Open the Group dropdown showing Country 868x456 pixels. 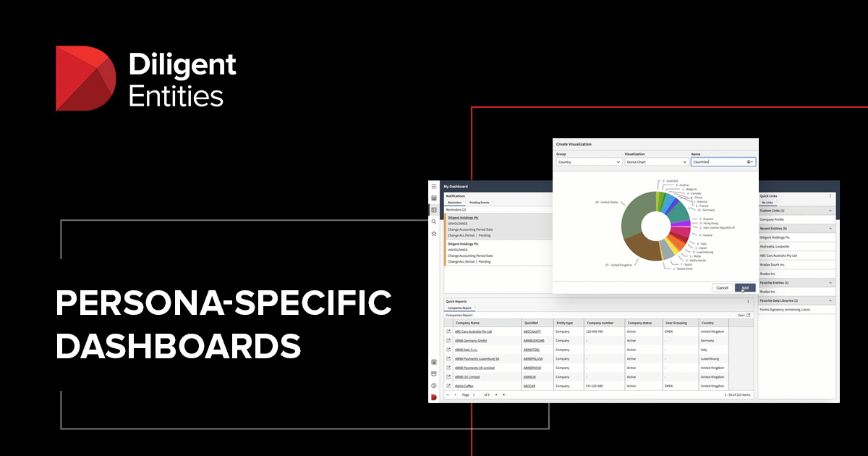point(589,162)
